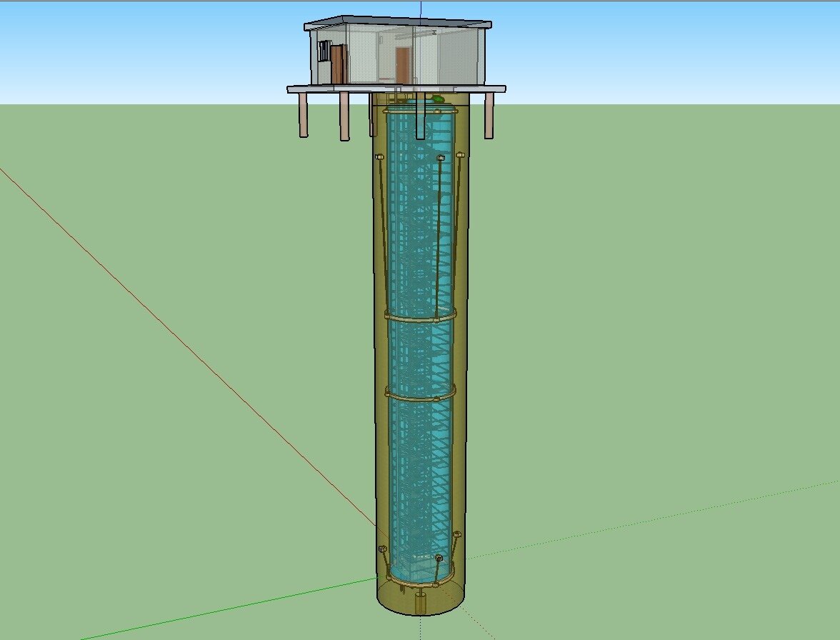Select the small green object atop the cylinder
Image resolution: width=840 pixels, height=640 pixels.
click(x=439, y=99)
